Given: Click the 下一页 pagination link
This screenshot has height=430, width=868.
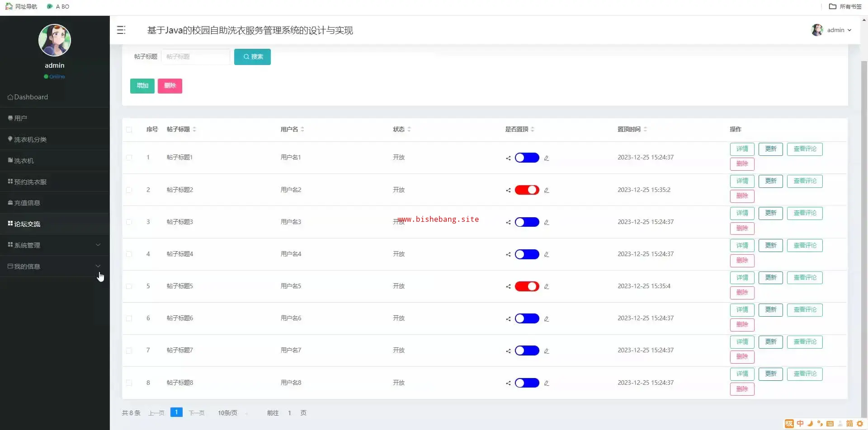Looking at the screenshot, I should [197, 413].
